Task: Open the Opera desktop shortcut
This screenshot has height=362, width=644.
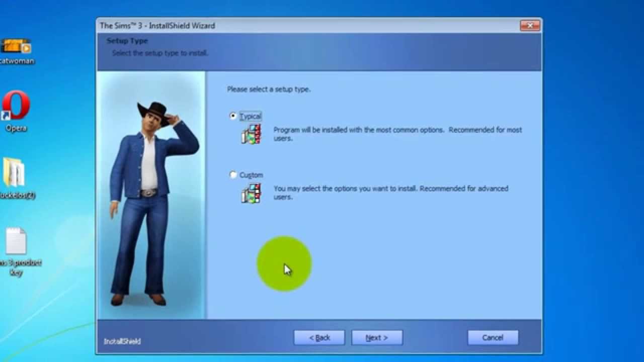Action: [16, 111]
